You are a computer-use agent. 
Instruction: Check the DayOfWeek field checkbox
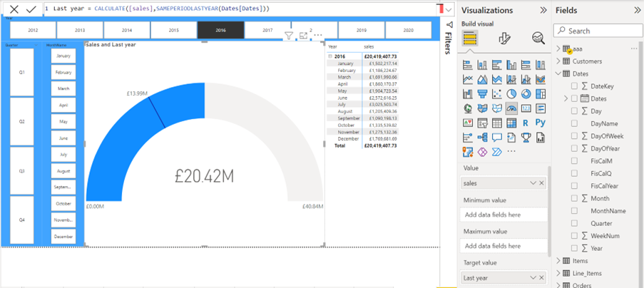[574, 135]
